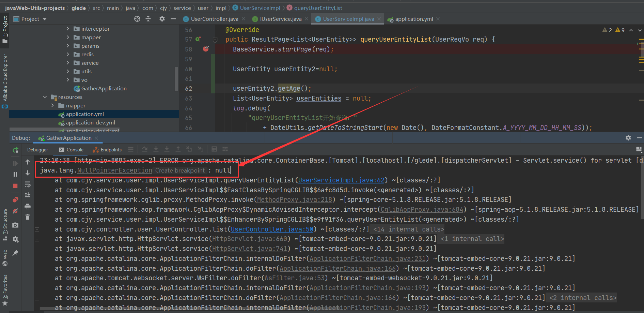Click Collapse All icon in Project panel
644x313 pixels.
click(148, 19)
